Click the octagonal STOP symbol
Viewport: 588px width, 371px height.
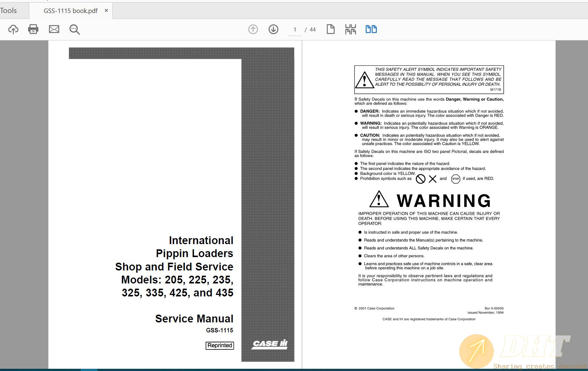pyautogui.click(x=455, y=179)
